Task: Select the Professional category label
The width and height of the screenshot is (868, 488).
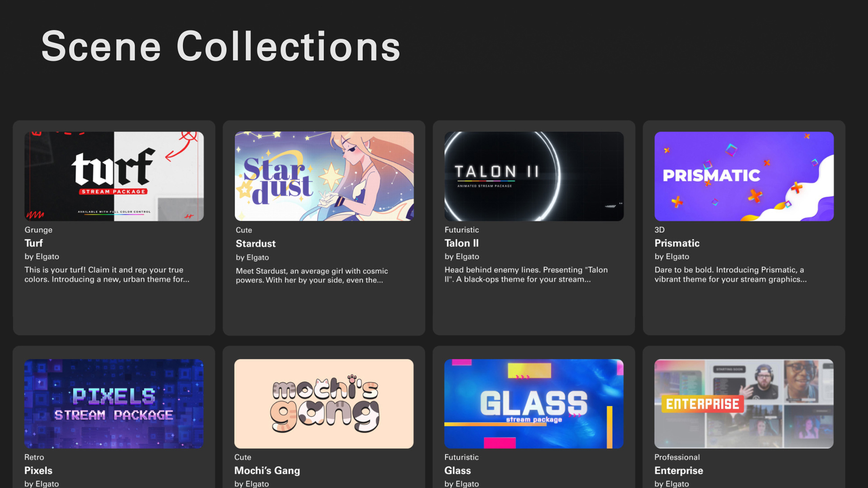Action: coord(677,457)
